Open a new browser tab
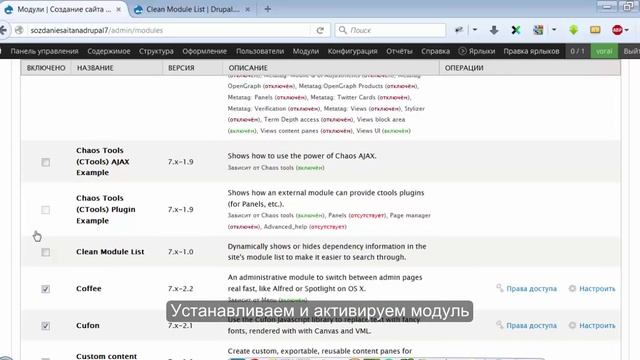Screen dimensions: 640x360 pyautogui.click(x=267, y=9)
